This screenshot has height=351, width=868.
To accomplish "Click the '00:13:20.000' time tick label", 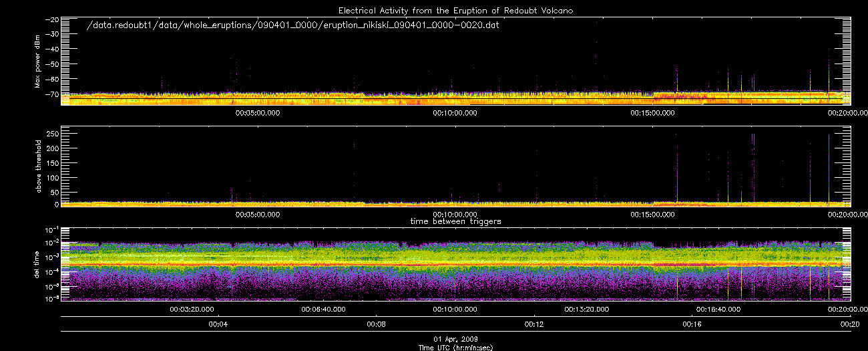I will (x=586, y=310).
